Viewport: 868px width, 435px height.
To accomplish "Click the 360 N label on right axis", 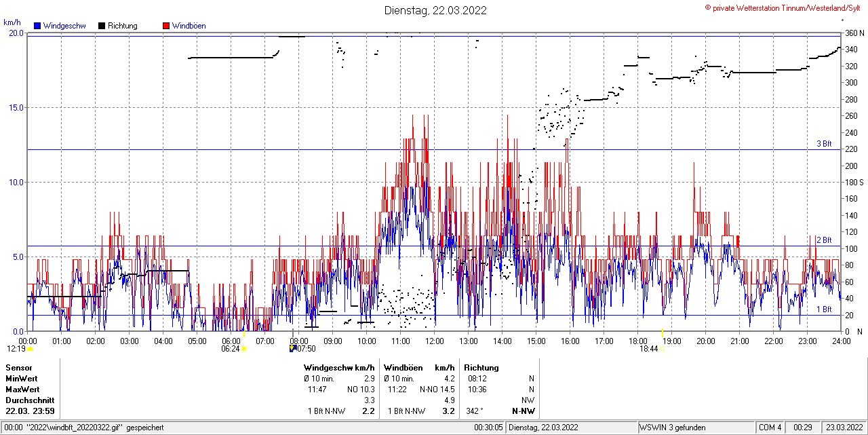I will (x=854, y=33).
